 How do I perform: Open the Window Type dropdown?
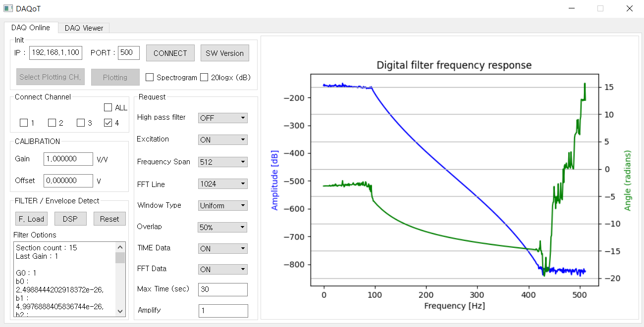(x=222, y=206)
